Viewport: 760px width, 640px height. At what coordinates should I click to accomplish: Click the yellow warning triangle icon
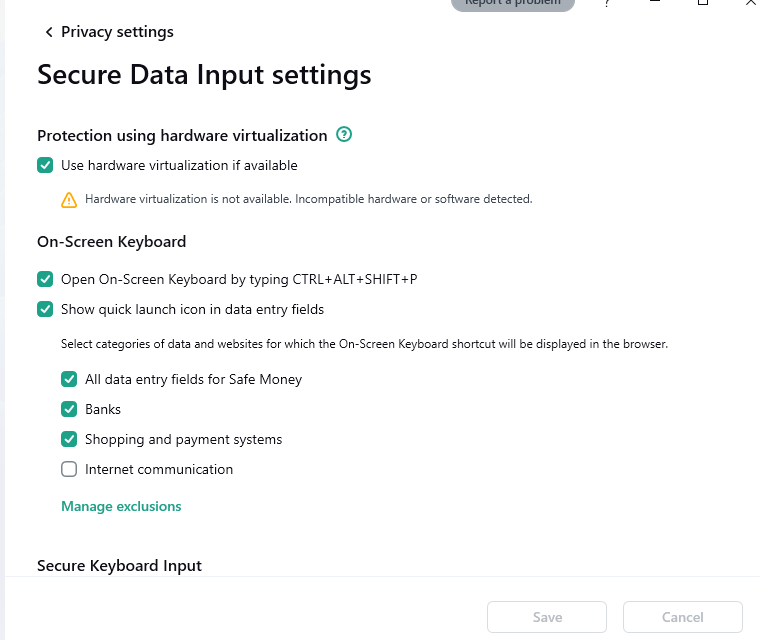[x=69, y=199]
